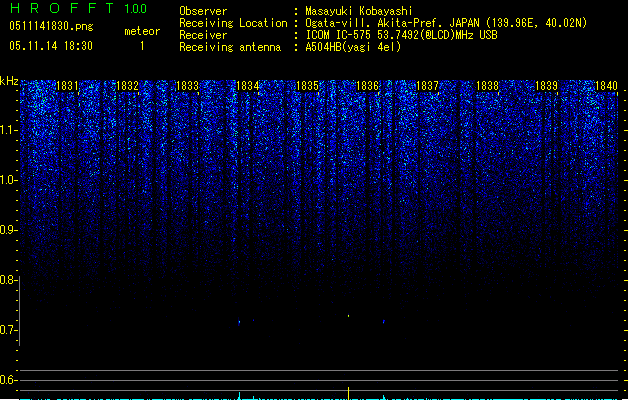This screenshot has height=400, width=629.
Task: Click the 0.9 kHz axis label
Action: point(8,230)
